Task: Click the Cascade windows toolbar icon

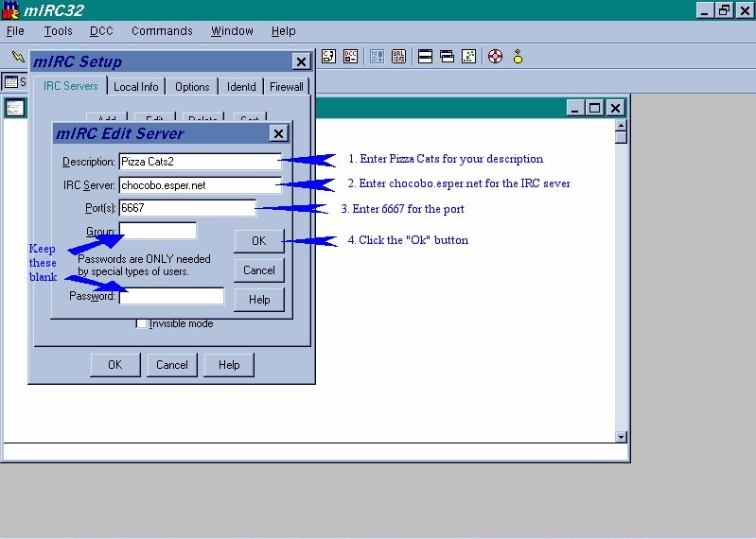Action: [x=447, y=57]
